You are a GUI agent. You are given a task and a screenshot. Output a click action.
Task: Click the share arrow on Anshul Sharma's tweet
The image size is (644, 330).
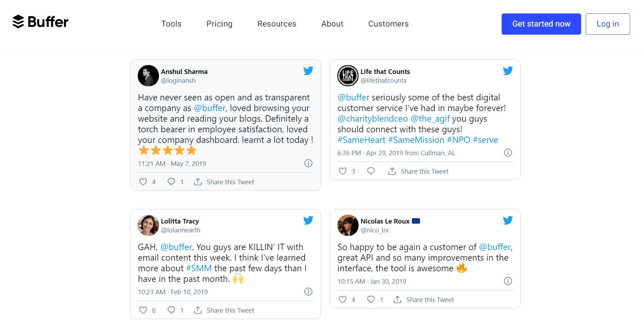(197, 181)
